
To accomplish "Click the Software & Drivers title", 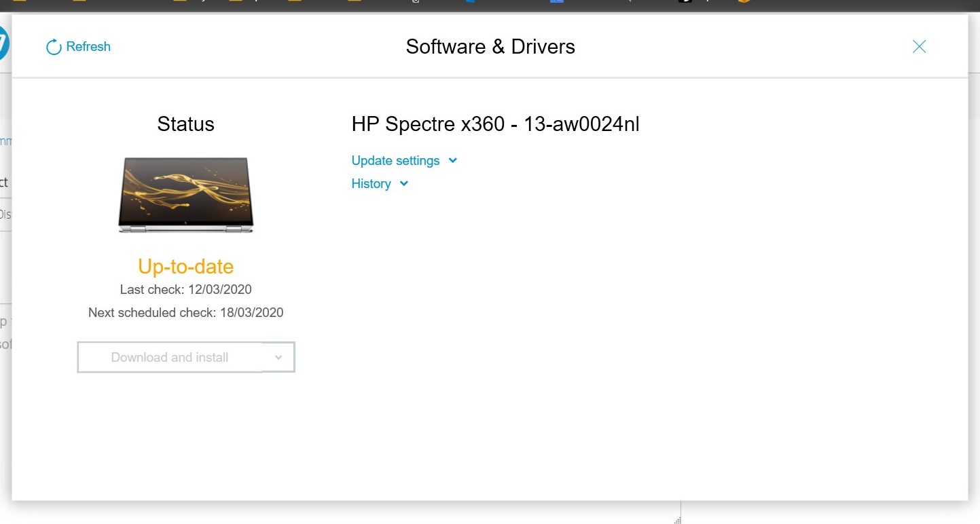I will tap(490, 46).
